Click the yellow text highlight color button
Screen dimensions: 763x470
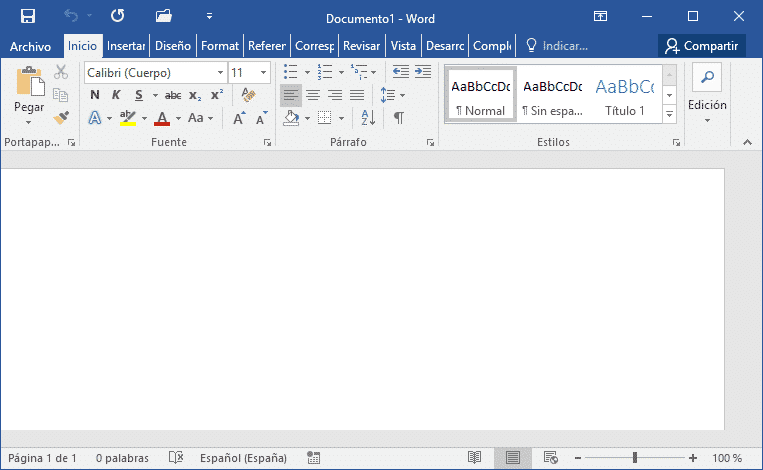(x=126, y=117)
